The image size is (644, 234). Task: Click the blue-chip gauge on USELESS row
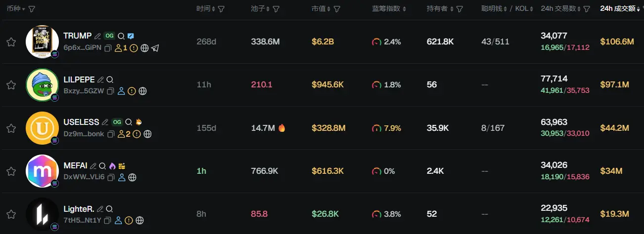click(376, 128)
